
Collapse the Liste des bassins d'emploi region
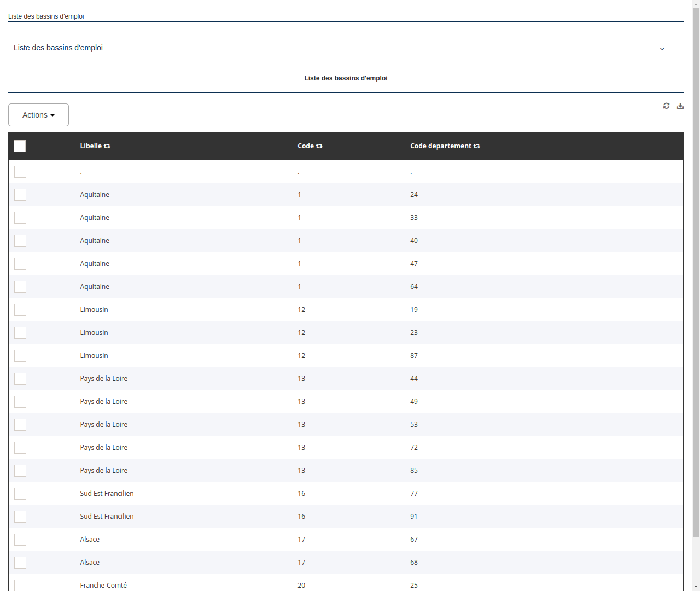[662, 48]
